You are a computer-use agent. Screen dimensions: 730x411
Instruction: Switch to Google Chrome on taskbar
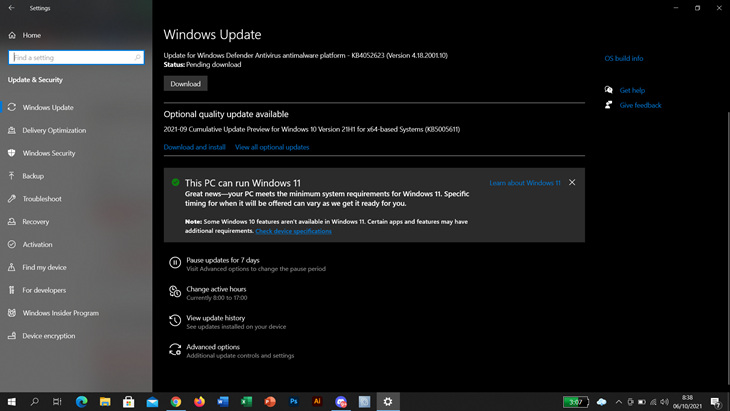[176, 402]
